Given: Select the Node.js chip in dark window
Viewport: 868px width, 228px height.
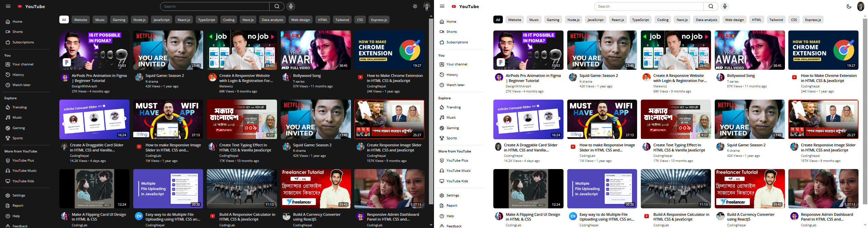Looking at the screenshot, I should click(139, 20).
